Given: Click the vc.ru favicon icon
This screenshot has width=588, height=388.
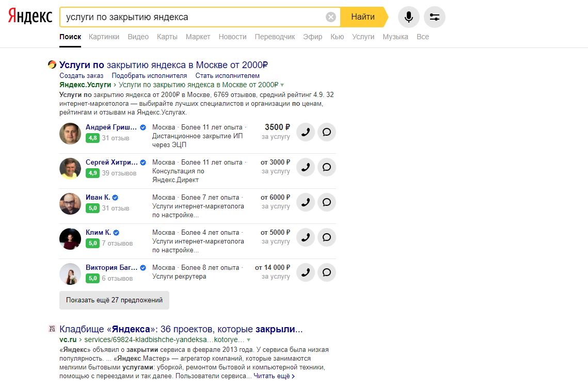Looking at the screenshot, I should pos(52,329).
